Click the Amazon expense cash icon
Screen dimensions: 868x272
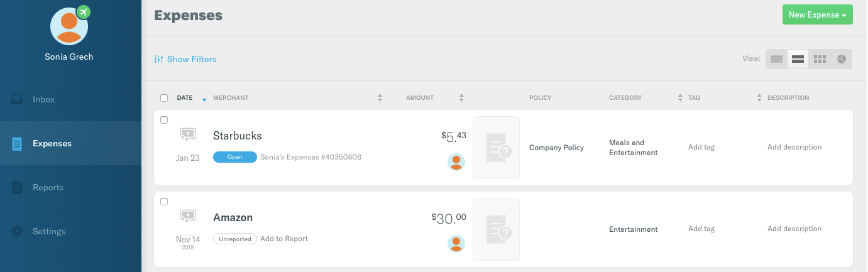pos(187,215)
